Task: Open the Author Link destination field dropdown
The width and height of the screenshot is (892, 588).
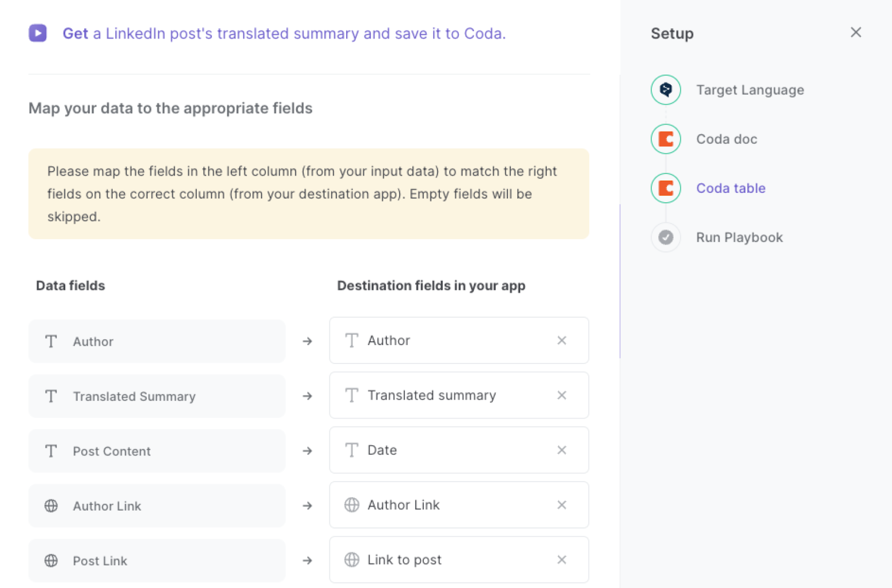Action: coord(459,505)
